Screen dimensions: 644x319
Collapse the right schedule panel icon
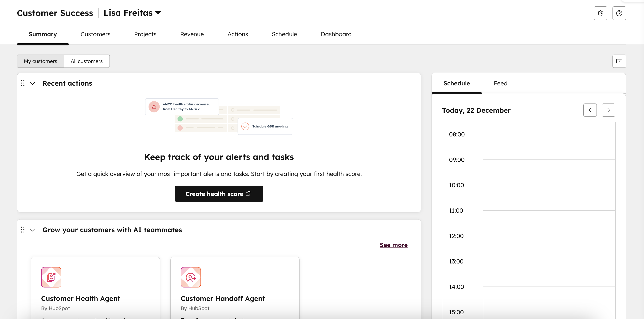619,61
